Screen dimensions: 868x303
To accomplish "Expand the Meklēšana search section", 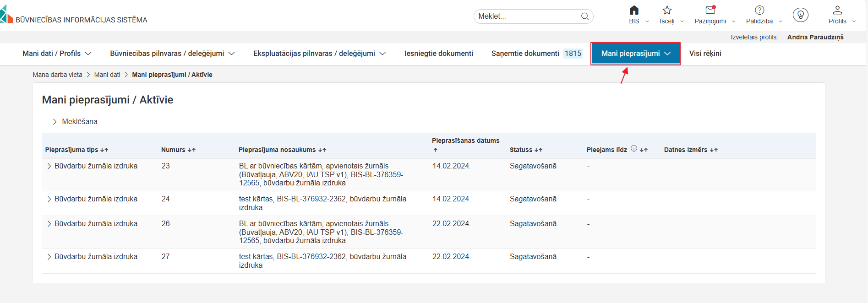I will [55, 122].
